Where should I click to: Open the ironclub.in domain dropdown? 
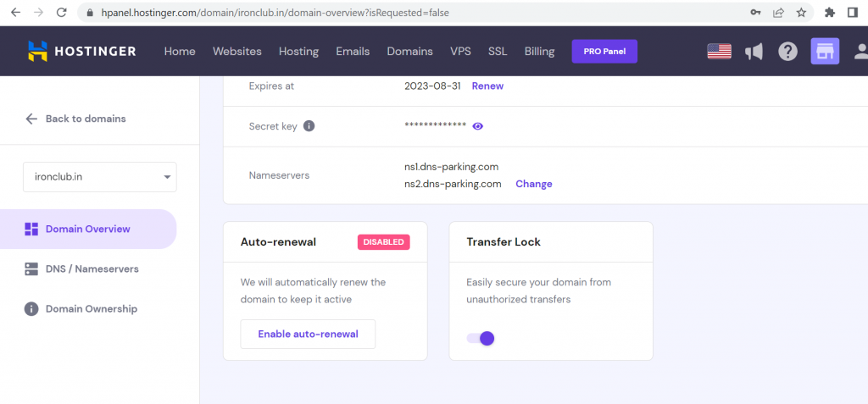[100, 177]
